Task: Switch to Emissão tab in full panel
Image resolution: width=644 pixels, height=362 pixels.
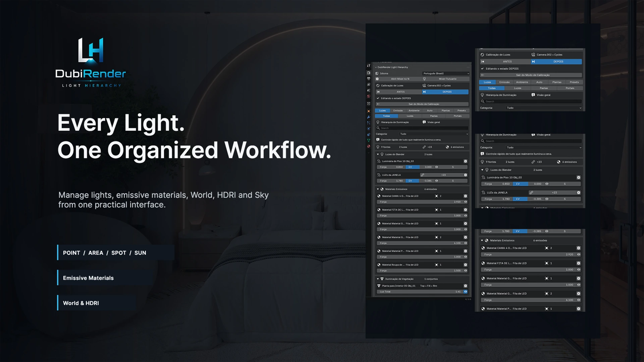Action: tap(398, 111)
